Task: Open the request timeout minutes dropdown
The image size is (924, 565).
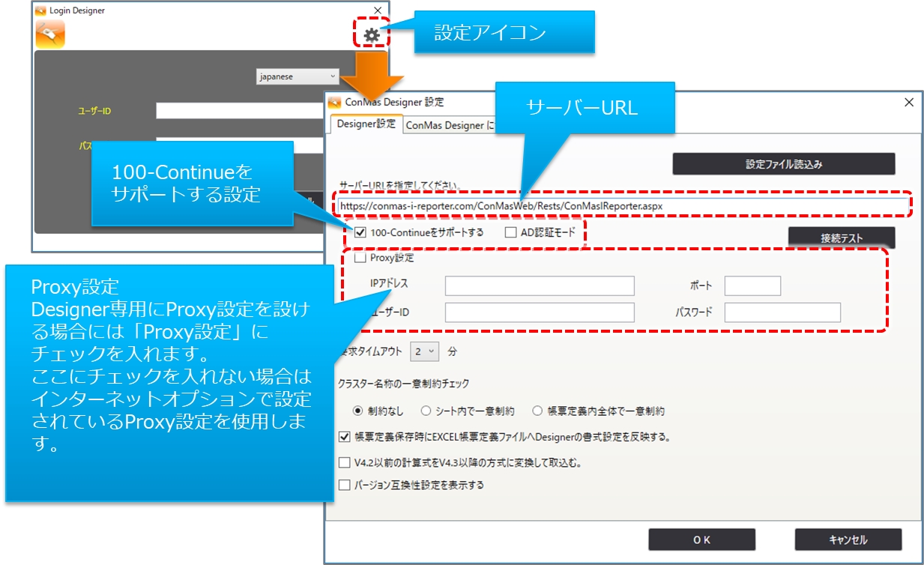Action: 425,351
